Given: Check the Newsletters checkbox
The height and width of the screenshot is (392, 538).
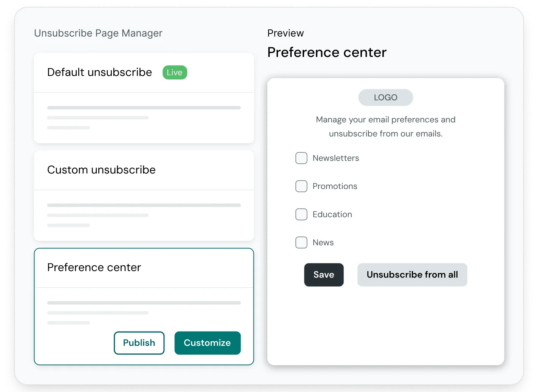Looking at the screenshot, I should (301, 158).
